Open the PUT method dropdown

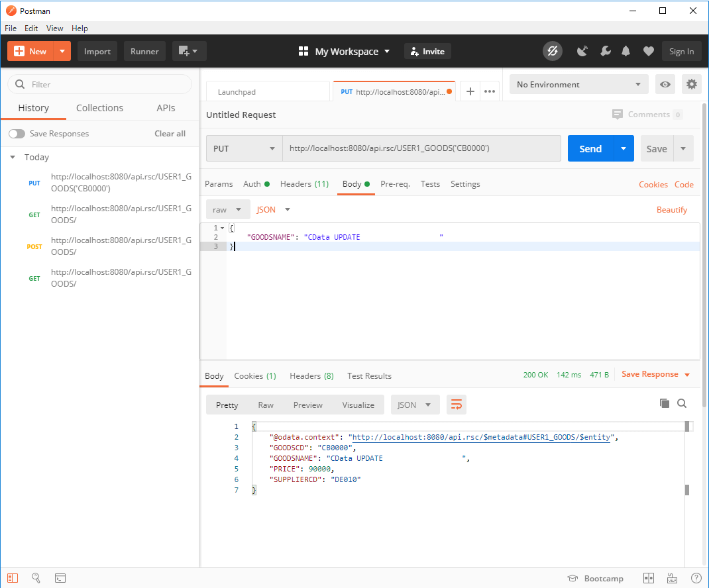pos(244,149)
